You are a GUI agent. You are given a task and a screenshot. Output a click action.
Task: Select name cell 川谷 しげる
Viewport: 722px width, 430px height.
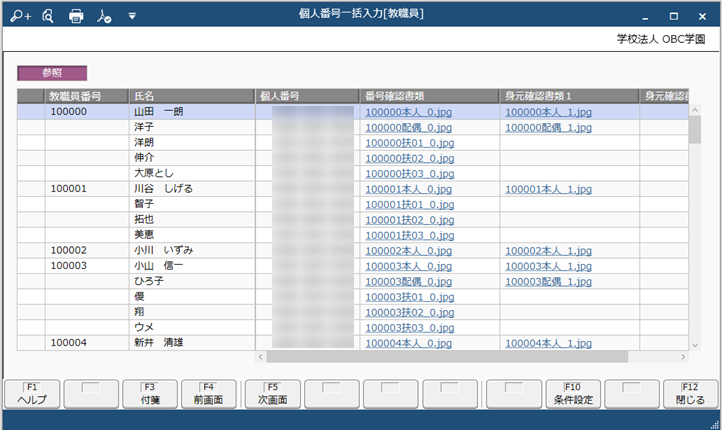click(192, 189)
